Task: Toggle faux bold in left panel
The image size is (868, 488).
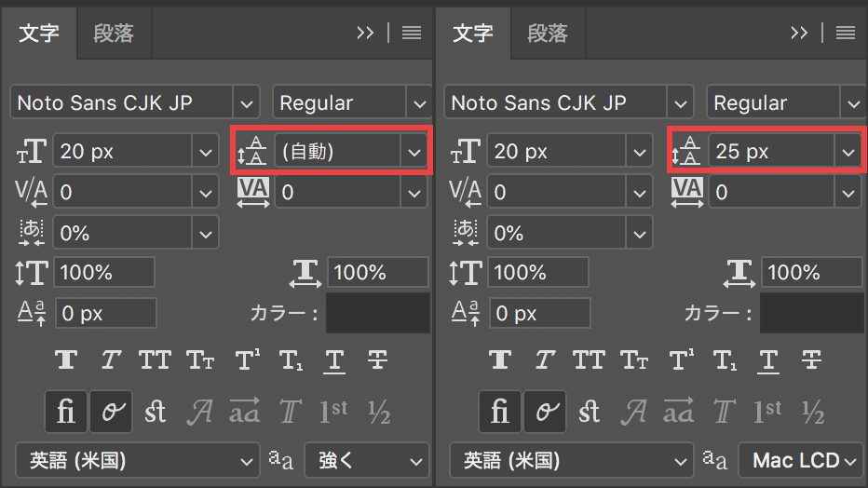Action: click(66, 359)
